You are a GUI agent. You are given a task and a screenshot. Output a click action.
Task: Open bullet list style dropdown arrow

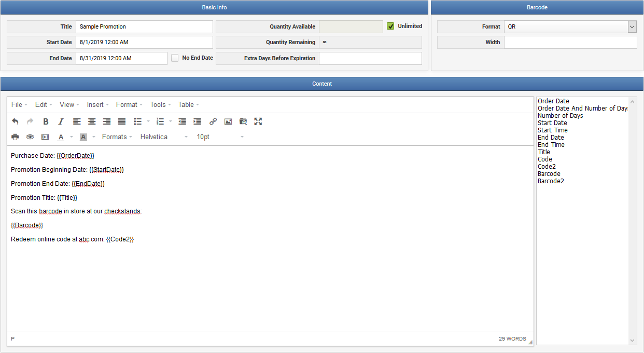click(x=148, y=121)
